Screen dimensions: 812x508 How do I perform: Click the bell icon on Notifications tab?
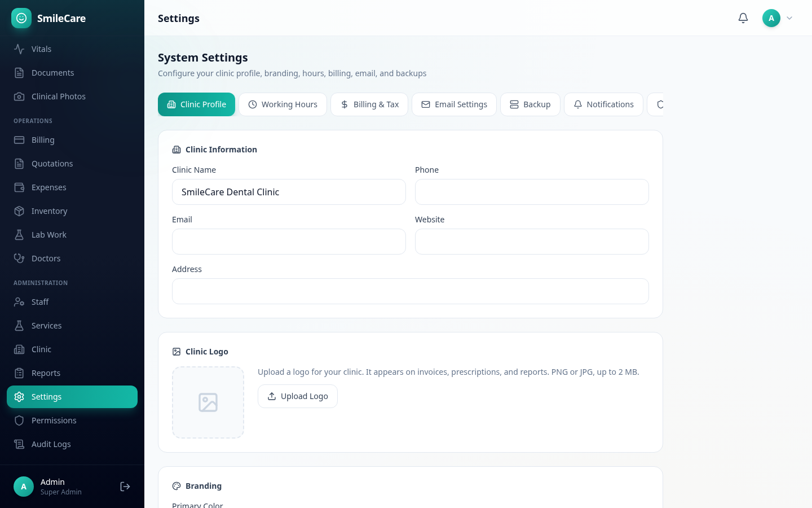click(578, 104)
